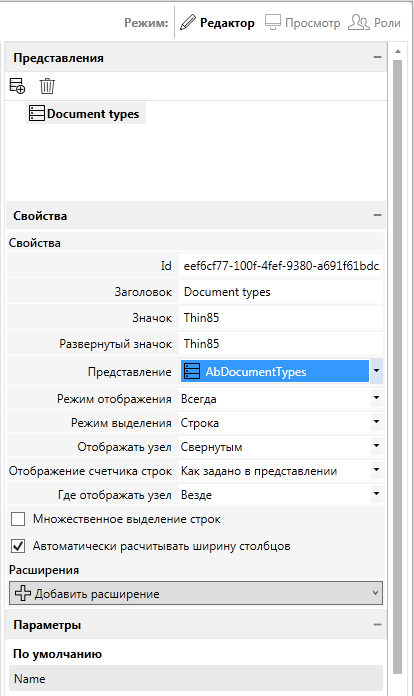Collapse the Свойства section

tap(377, 215)
